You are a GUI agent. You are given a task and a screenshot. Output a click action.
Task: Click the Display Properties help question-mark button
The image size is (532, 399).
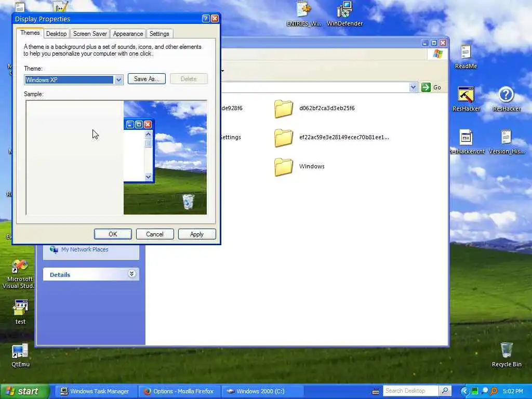tap(206, 19)
